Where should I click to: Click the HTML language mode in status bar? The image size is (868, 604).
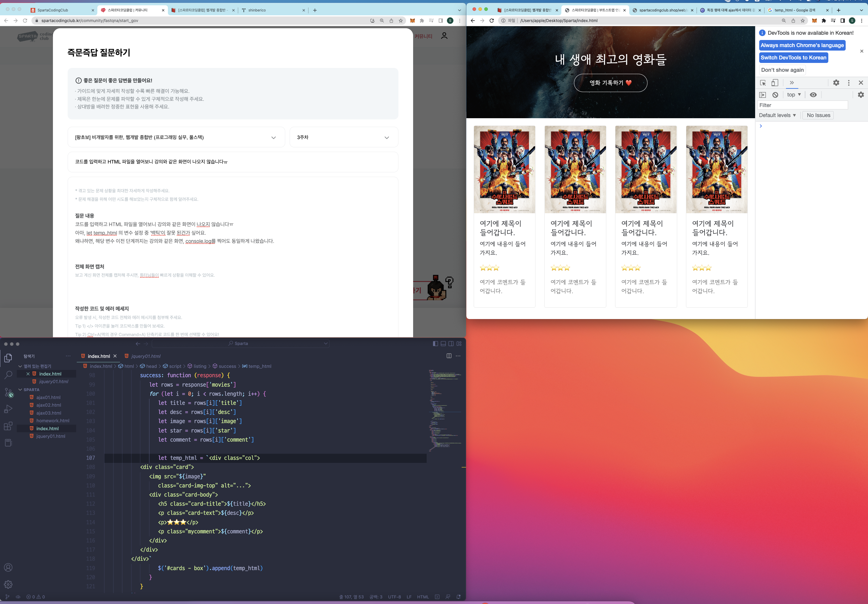tap(423, 597)
